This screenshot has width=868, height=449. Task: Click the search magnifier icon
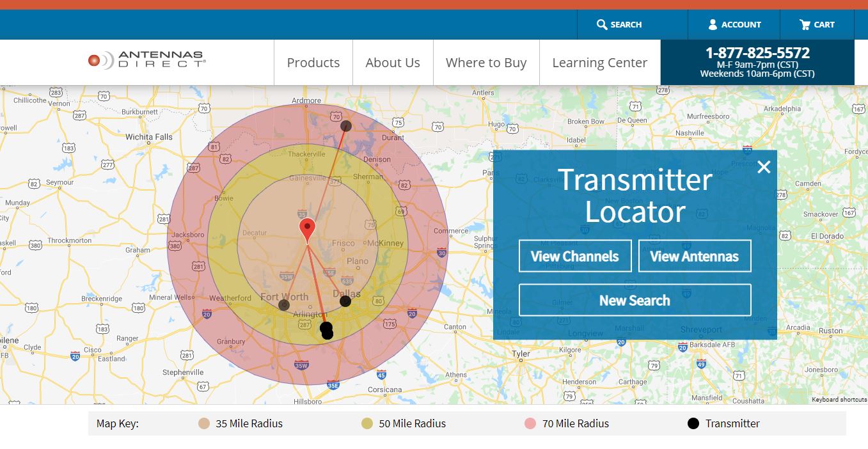(602, 24)
